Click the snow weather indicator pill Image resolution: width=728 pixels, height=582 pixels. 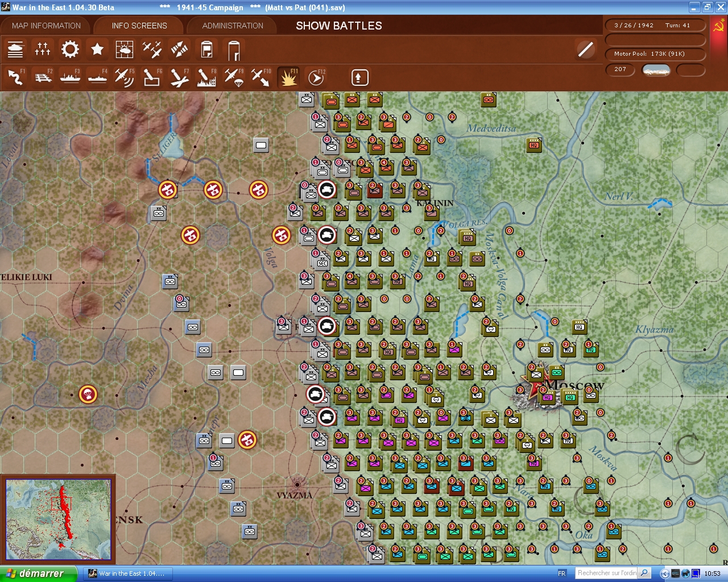point(656,70)
